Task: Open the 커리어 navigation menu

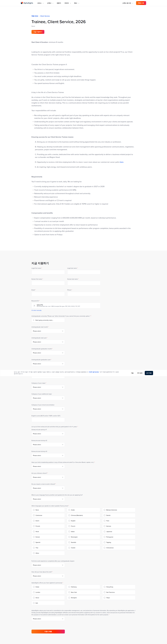Action: (x=68, y=3)
